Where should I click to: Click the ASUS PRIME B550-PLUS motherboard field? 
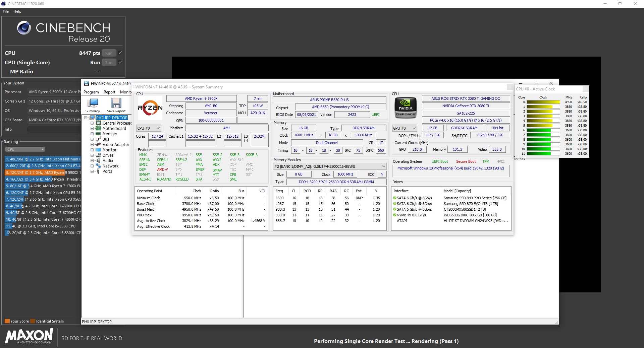(329, 100)
